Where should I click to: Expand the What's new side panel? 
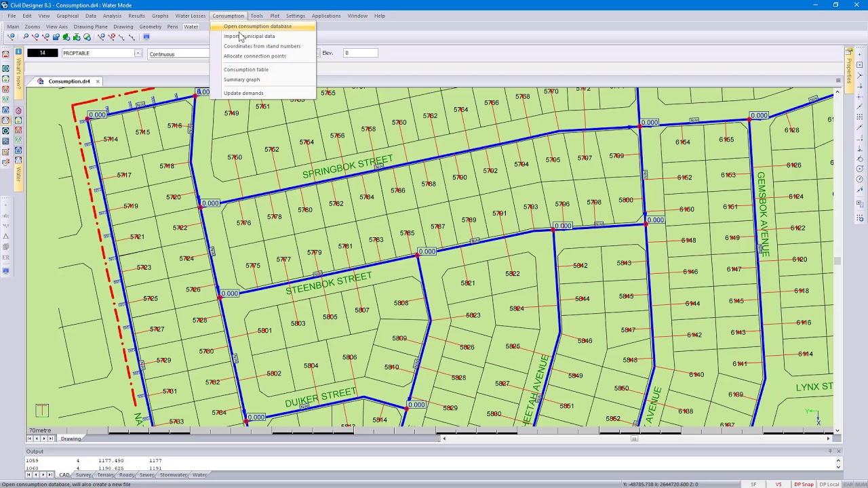point(19,73)
